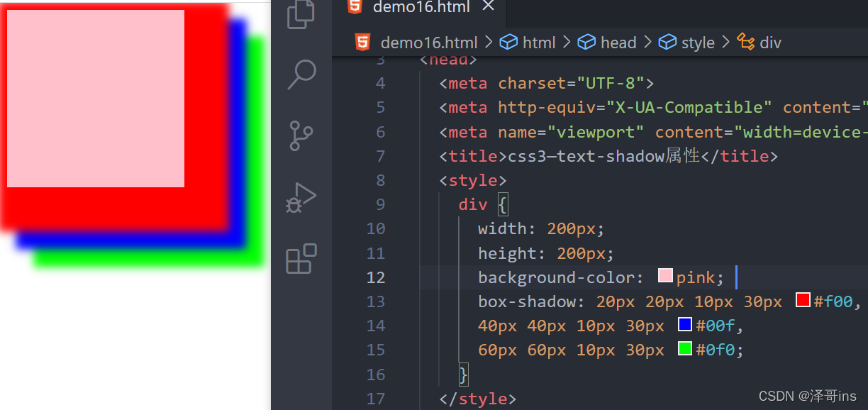
Task: Click the 'div' selector on line 9
Action: (x=473, y=205)
